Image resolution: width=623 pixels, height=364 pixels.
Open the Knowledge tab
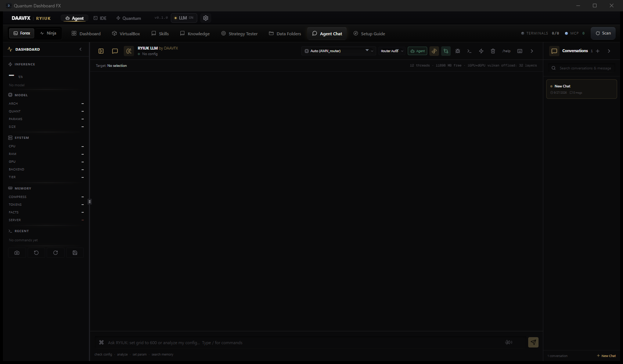point(195,33)
